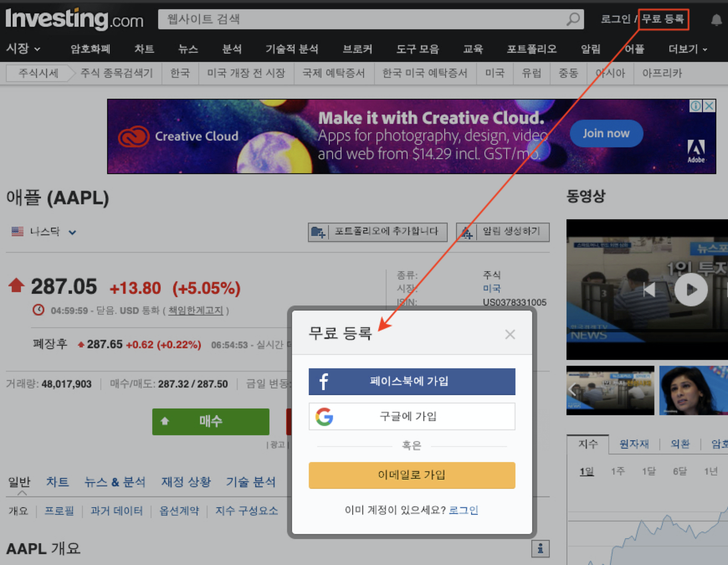Open the 포트폴리오 menu
Image resolution: width=728 pixels, height=565 pixels.
[532, 49]
